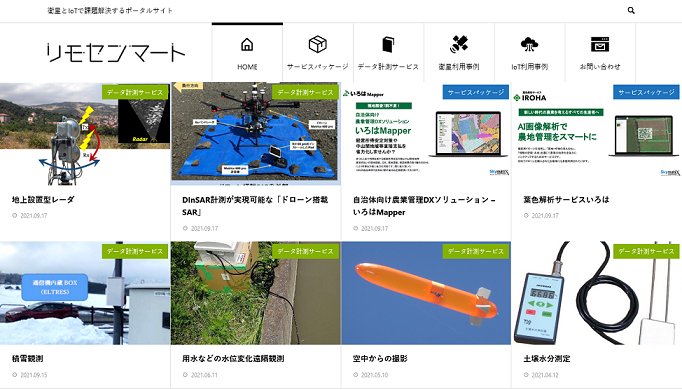The image size is (682, 390).
Task: Open the 衛星利用事例 satellite icon
Action: [459, 44]
